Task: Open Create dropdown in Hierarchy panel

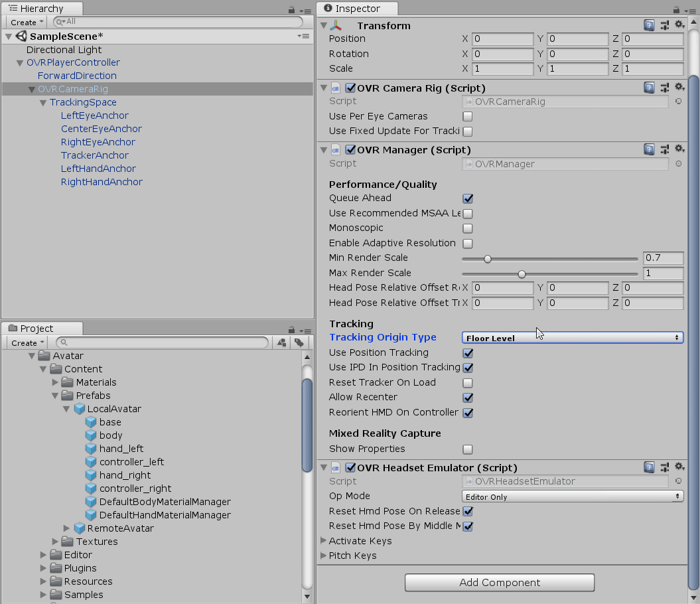Action: coord(27,22)
